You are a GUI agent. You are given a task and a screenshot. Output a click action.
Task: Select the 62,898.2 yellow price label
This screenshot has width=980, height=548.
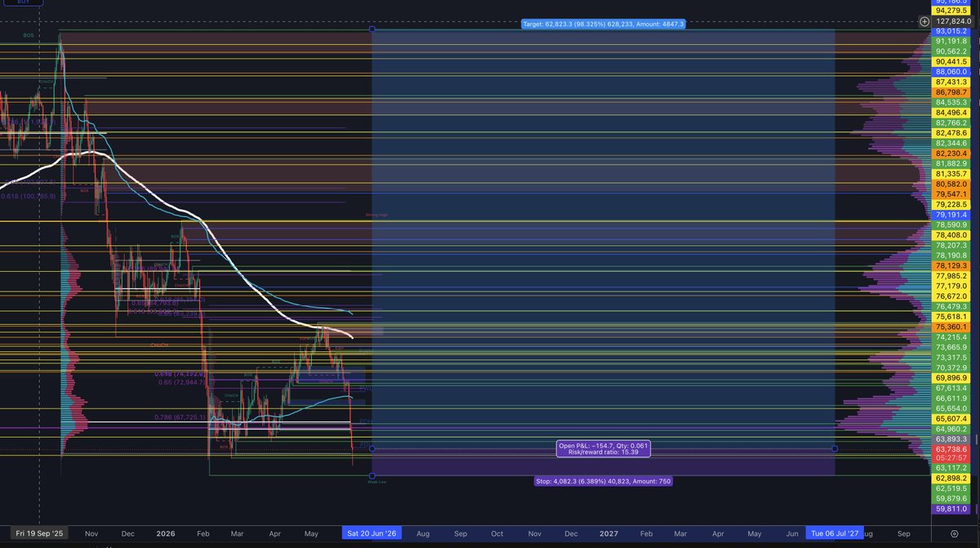click(x=951, y=479)
